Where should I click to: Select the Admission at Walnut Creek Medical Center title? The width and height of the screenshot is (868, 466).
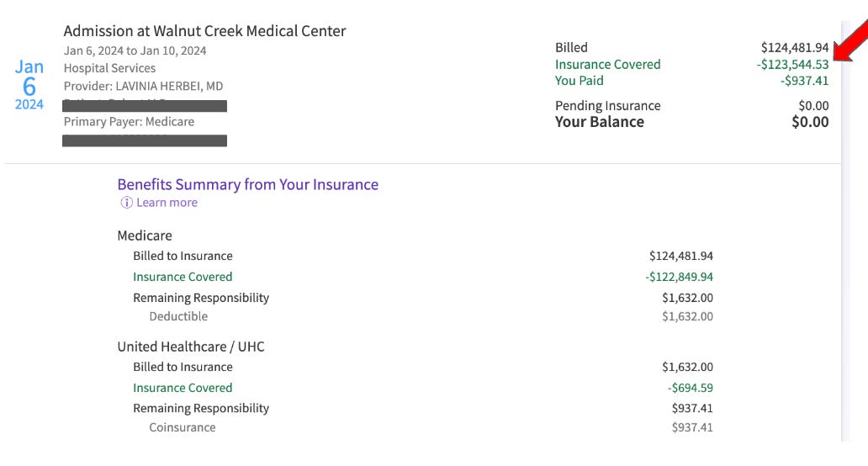pyautogui.click(x=205, y=31)
